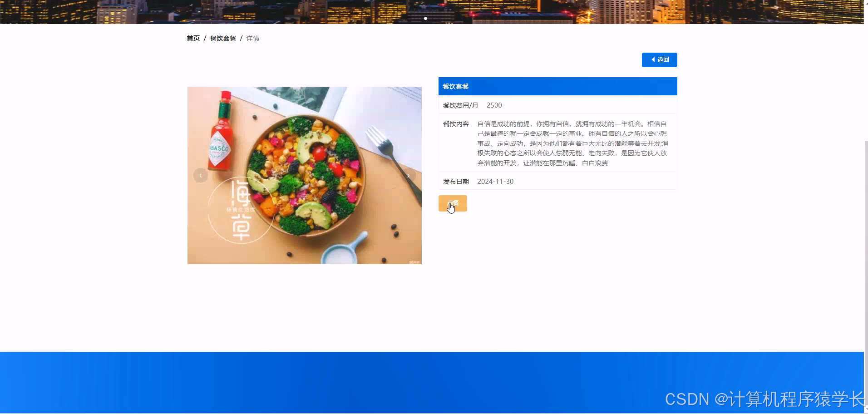This screenshot has height=414, width=868.
Task: Click the blue 返回 return button
Action: pyautogui.click(x=659, y=59)
